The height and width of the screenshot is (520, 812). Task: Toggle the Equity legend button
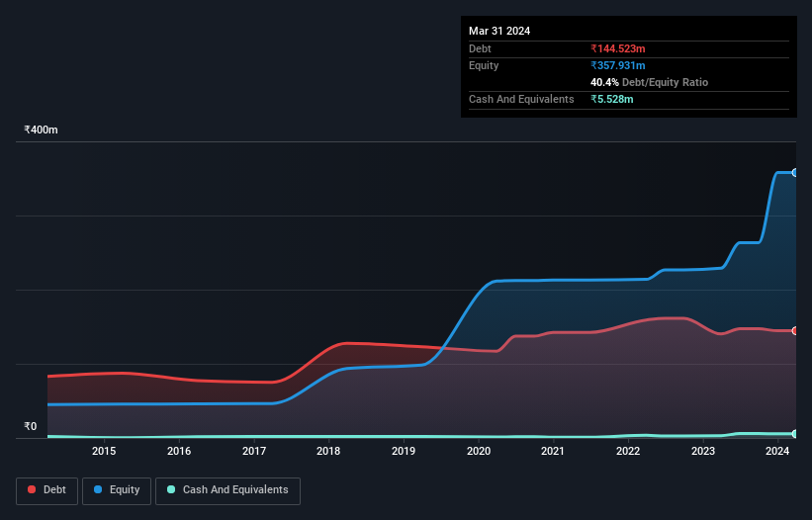pos(117,490)
